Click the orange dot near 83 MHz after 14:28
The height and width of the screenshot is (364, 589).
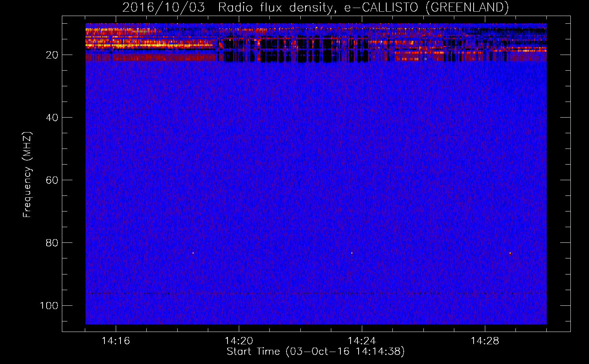coord(510,253)
